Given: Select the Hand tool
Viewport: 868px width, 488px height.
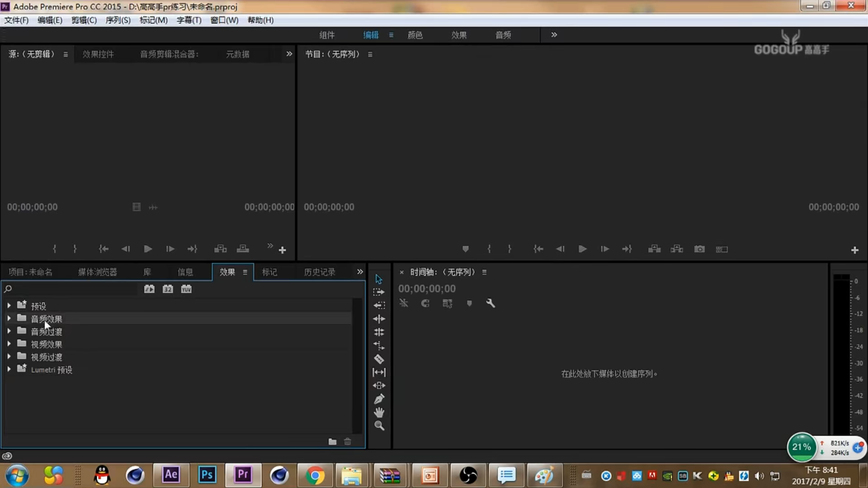Looking at the screenshot, I should [379, 413].
